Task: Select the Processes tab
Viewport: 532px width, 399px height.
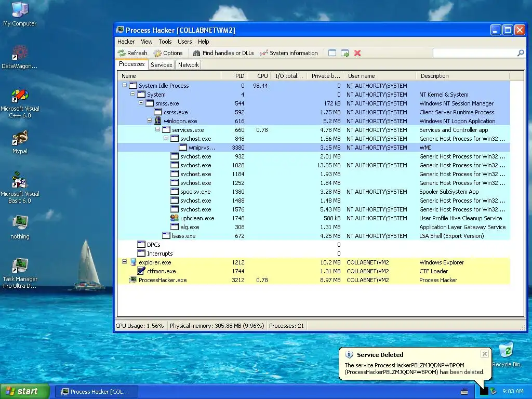Action: [131, 64]
